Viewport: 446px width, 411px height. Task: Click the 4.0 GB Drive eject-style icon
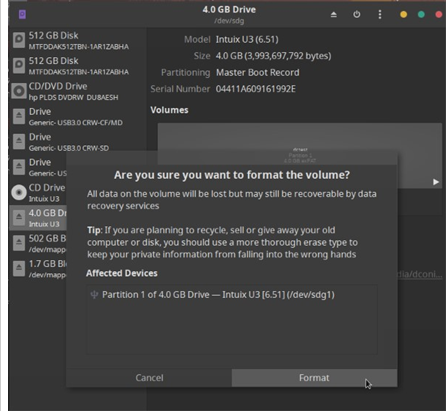click(19, 218)
